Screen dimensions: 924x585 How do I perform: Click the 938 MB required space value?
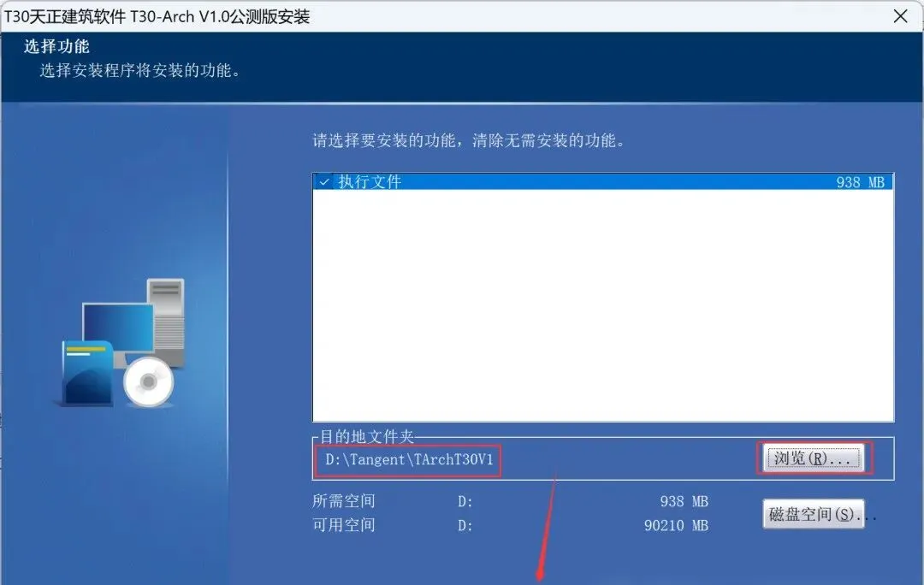click(x=684, y=502)
